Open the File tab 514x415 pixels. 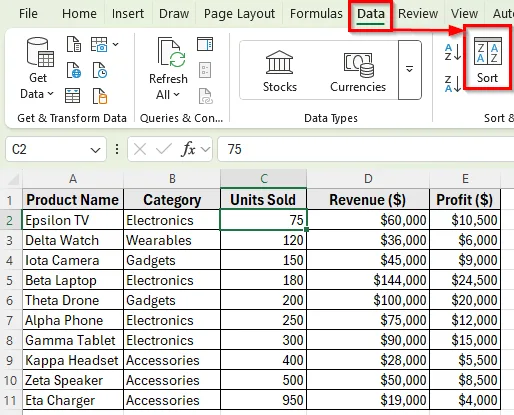pyautogui.click(x=28, y=14)
